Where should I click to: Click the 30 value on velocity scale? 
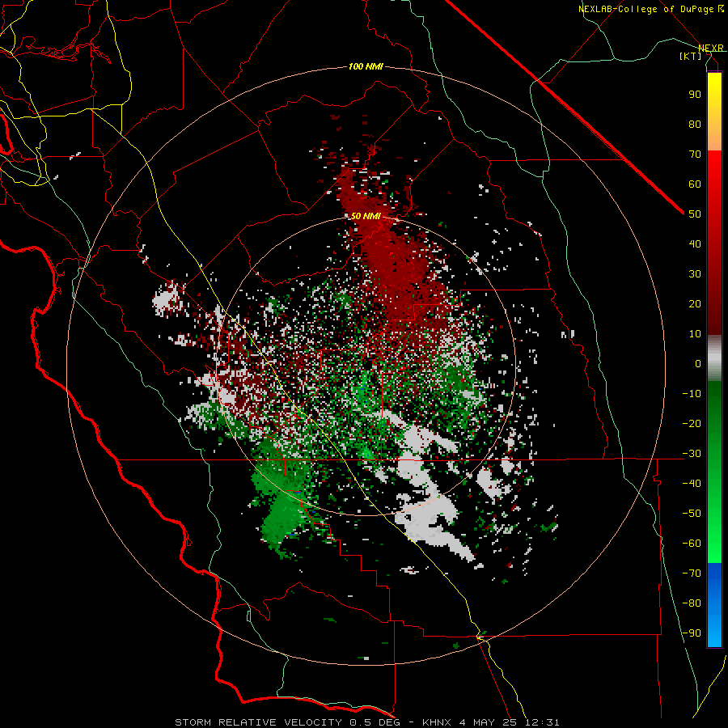[x=695, y=274]
